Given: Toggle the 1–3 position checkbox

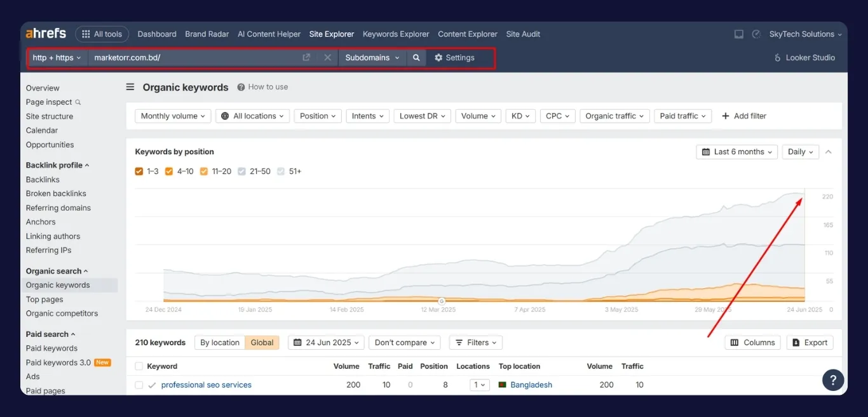Looking at the screenshot, I should tap(139, 171).
